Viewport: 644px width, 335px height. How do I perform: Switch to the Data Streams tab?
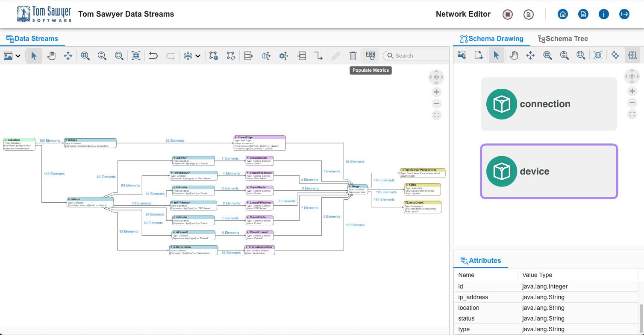click(x=32, y=38)
